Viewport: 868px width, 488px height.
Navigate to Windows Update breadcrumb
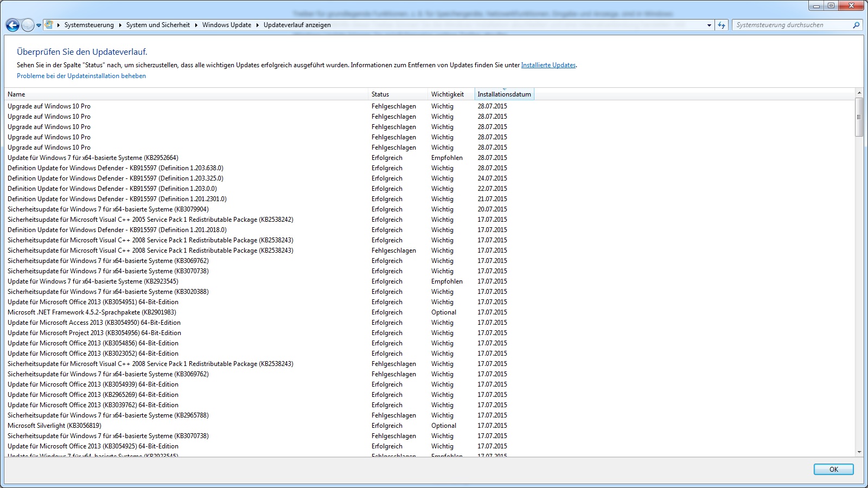click(227, 25)
